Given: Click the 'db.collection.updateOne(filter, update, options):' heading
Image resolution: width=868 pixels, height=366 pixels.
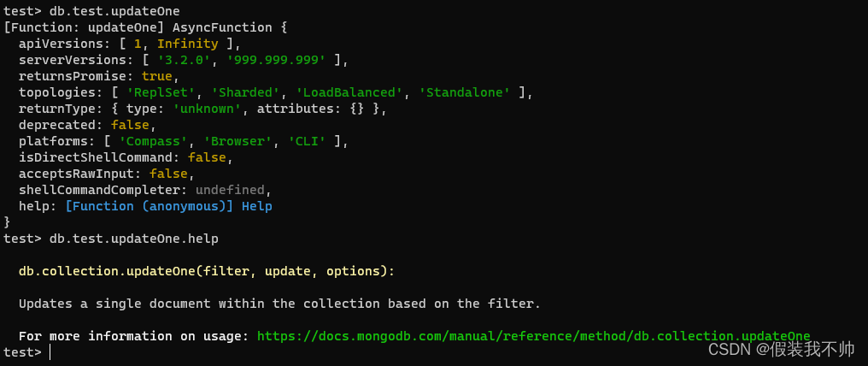Looking at the screenshot, I should (207, 271).
